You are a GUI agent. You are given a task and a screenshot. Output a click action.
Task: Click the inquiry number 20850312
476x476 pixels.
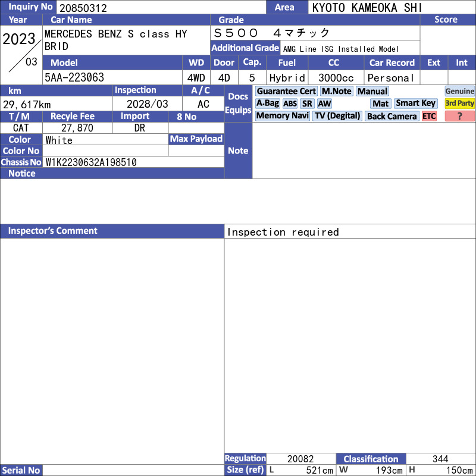pos(83,8)
